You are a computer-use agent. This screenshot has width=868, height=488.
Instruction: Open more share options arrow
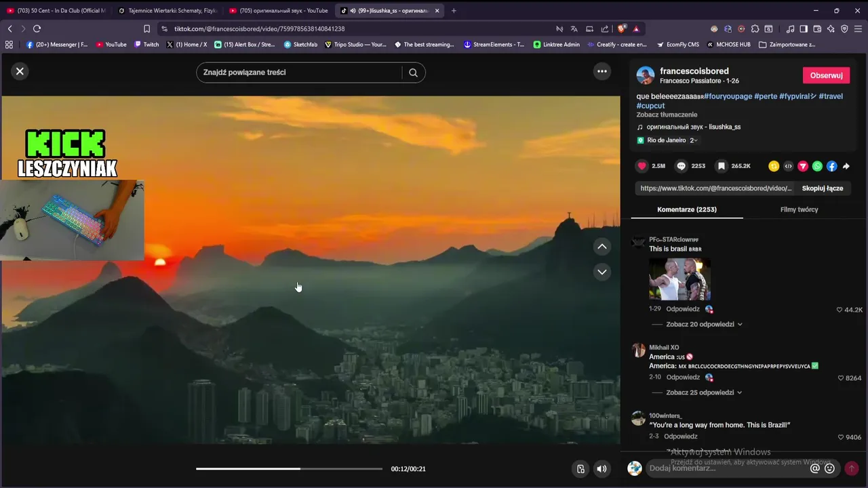pos(846,166)
